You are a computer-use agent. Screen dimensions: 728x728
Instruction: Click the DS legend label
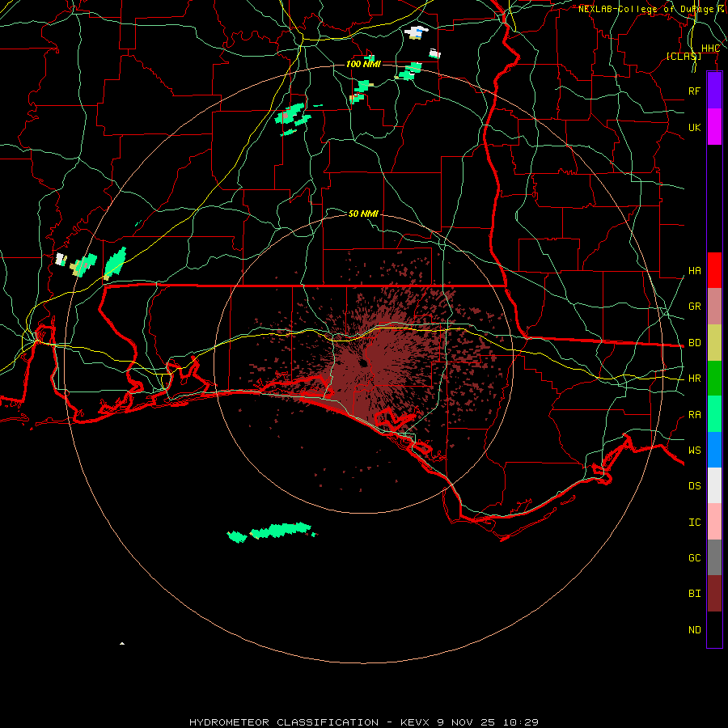694,486
